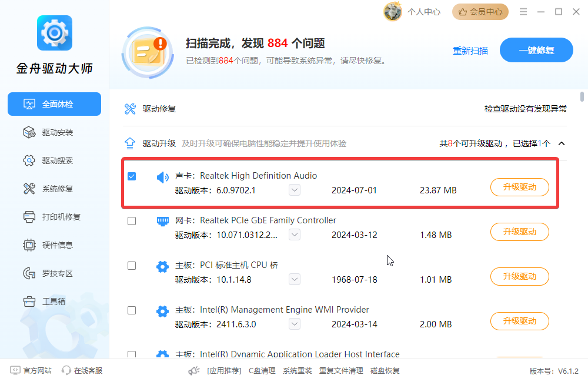Viewport: 588px width, 382px height.
Task: Click the sound card speaker icon
Action: pyautogui.click(x=162, y=177)
